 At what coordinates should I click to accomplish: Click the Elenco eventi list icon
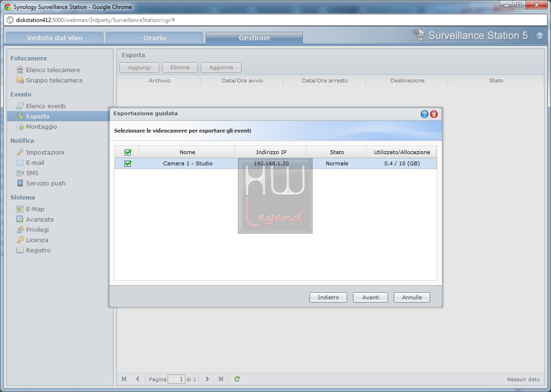[20, 106]
